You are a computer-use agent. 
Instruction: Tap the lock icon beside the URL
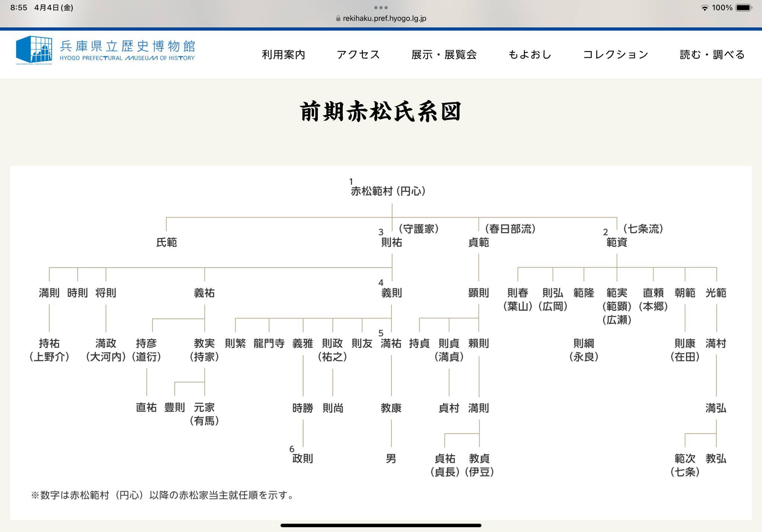point(338,18)
